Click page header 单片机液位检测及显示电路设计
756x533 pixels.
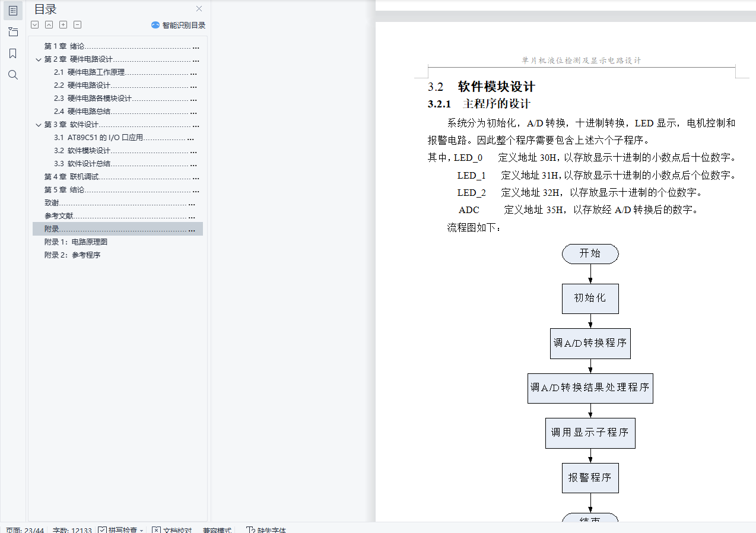pos(582,60)
